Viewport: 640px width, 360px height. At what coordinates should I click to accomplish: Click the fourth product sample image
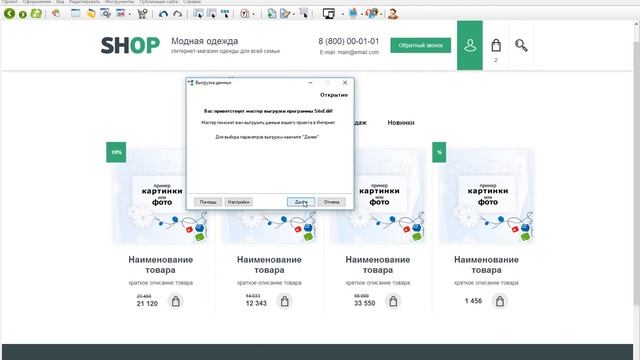click(x=487, y=196)
